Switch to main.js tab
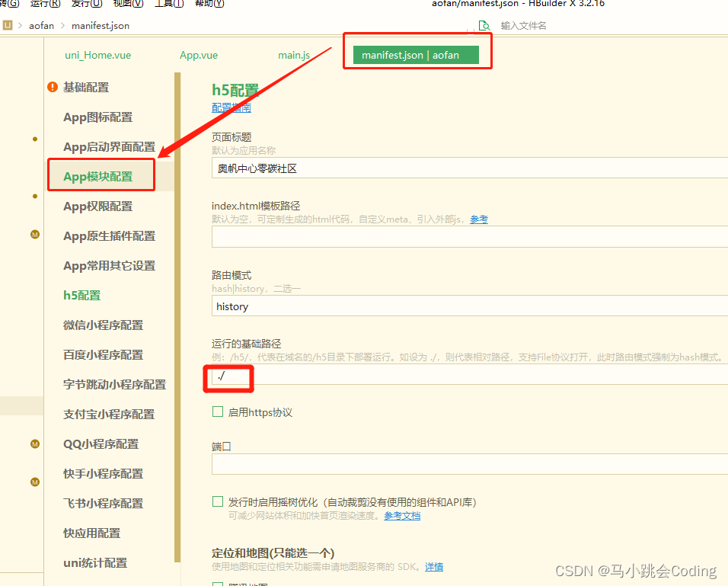 click(x=294, y=56)
